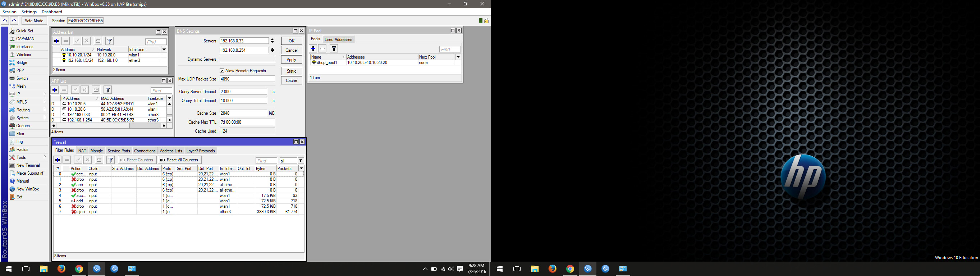Open Mesh in the sidebar
980x276 pixels.
pos(21,86)
